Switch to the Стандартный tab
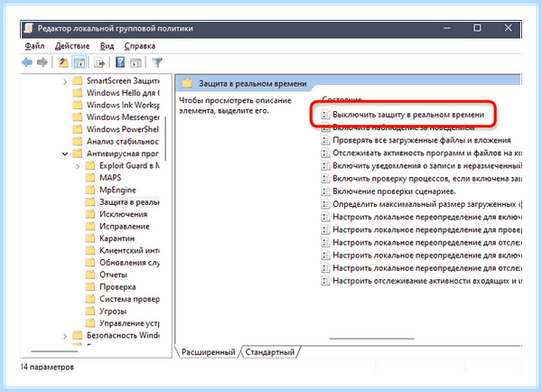This screenshot has width=542, height=392. pyautogui.click(x=270, y=352)
